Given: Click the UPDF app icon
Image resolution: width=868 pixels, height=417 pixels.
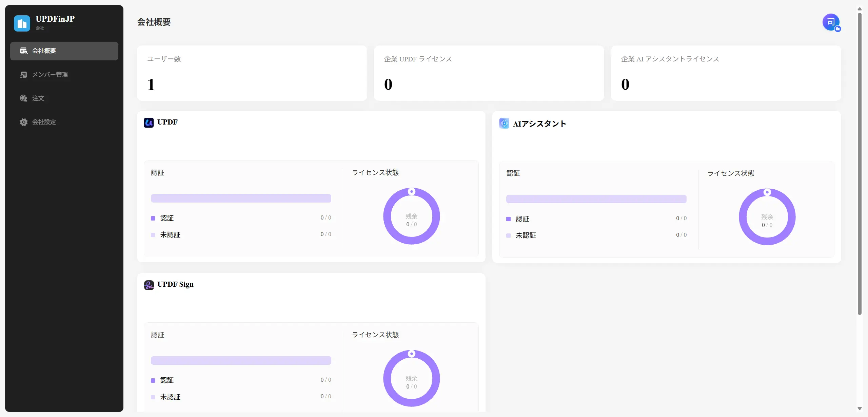Looking at the screenshot, I should [x=149, y=122].
